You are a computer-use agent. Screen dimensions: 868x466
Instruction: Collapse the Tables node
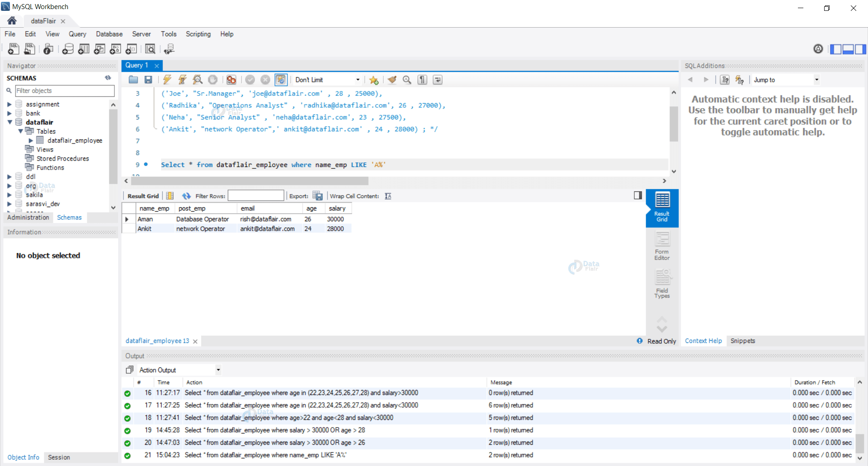coord(20,131)
